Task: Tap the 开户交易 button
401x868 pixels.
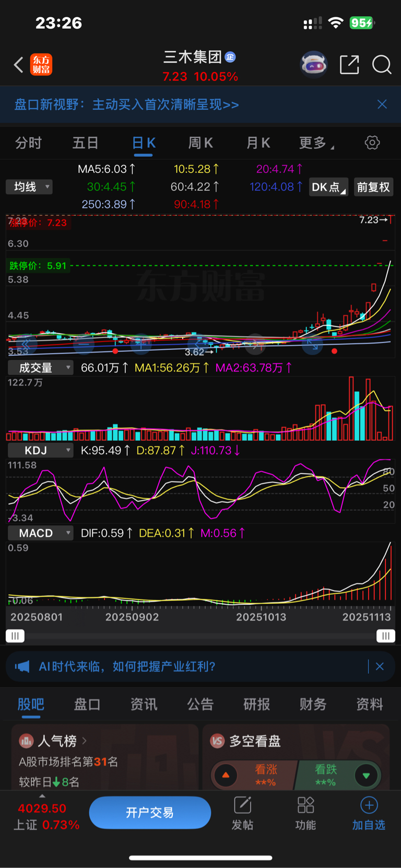Action: click(x=150, y=813)
